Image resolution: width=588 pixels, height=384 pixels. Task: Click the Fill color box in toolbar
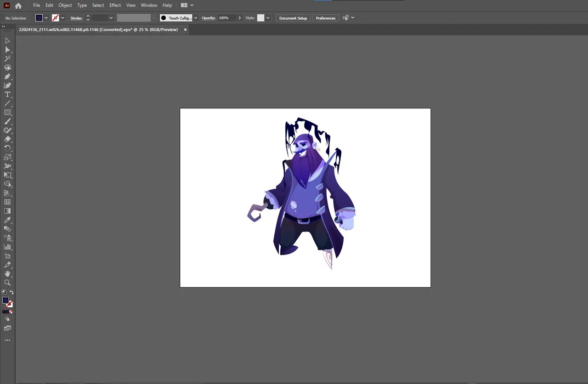click(x=6, y=300)
